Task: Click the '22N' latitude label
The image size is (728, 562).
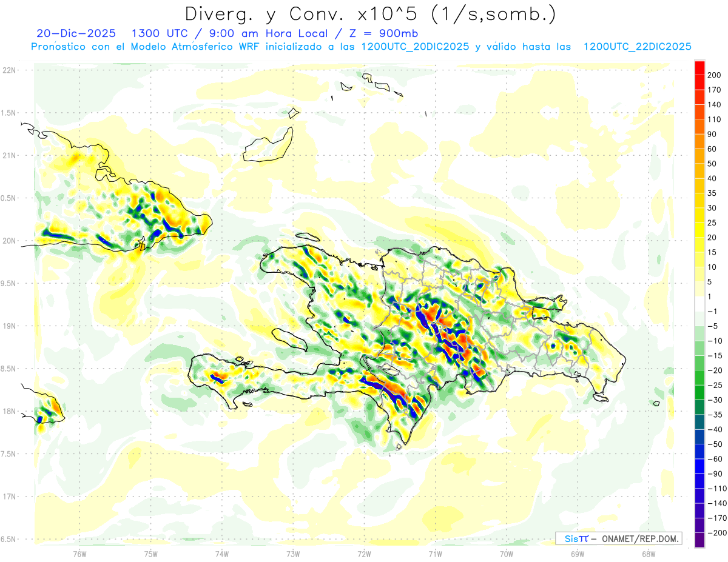Action: point(9,70)
